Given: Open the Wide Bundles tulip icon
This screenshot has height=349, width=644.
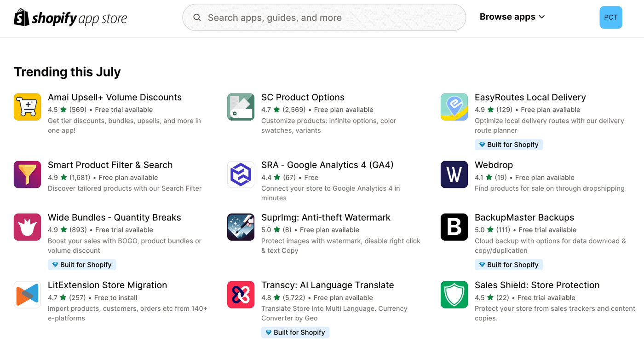Looking at the screenshot, I should 27,227.
